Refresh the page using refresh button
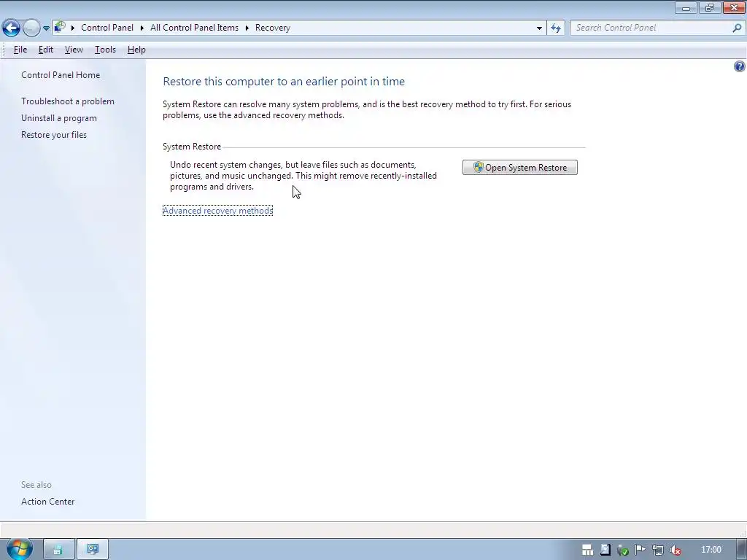Viewport: 747px width, 560px height. pyautogui.click(x=555, y=28)
